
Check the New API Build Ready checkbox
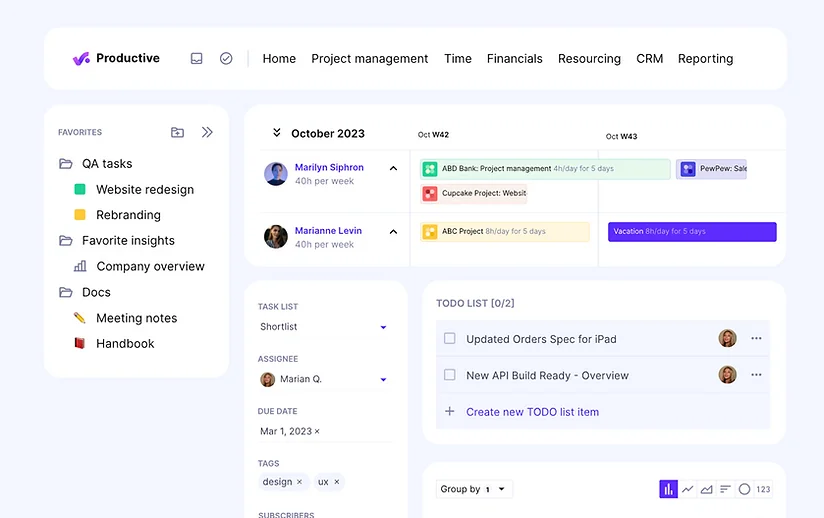click(450, 375)
